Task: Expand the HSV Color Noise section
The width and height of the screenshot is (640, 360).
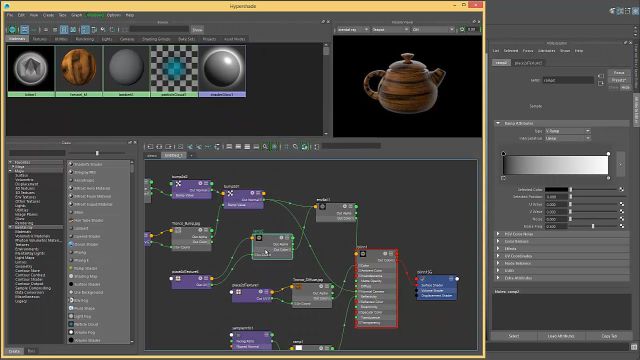Action: point(498,234)
